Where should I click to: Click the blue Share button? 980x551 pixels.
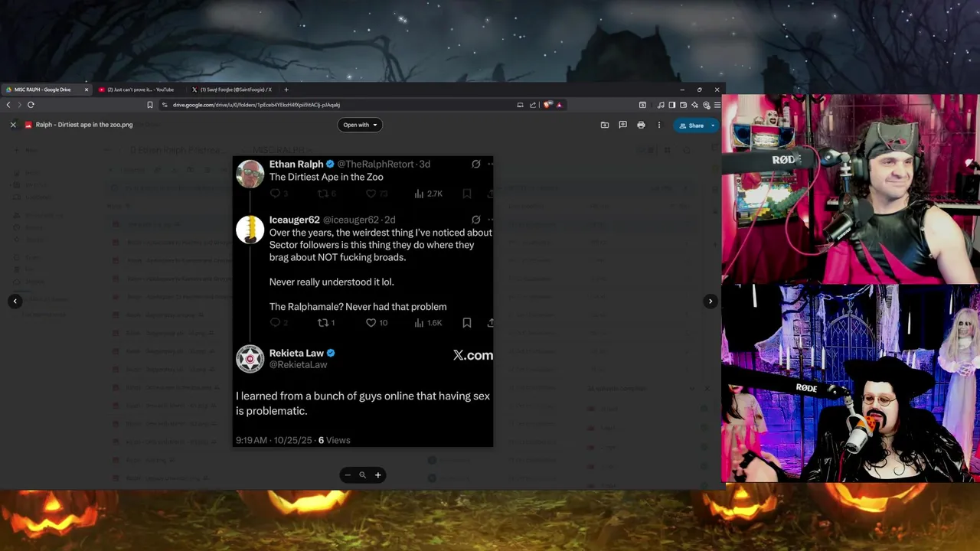click(x=691, y=126)
